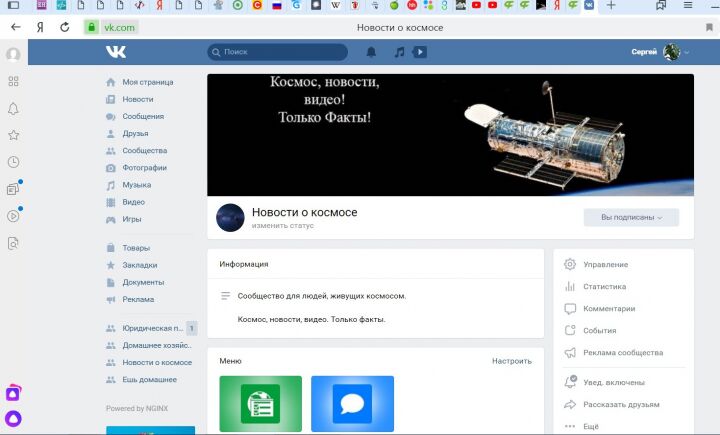Screen dimensions: 720x435
Task: Click the green padlock security icon
Action: tap(91, 27)
